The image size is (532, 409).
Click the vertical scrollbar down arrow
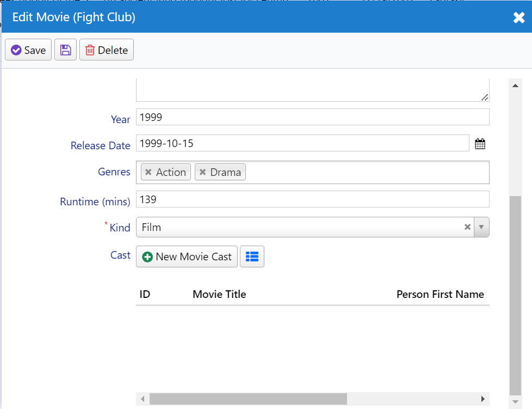pos(515,401)
